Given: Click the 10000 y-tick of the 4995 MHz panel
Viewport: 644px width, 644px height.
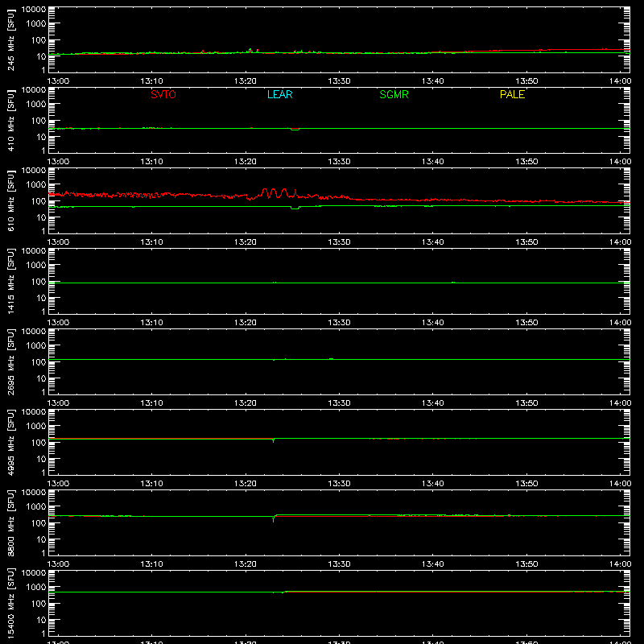Looking at the screenshot, I should coord(34,412).
